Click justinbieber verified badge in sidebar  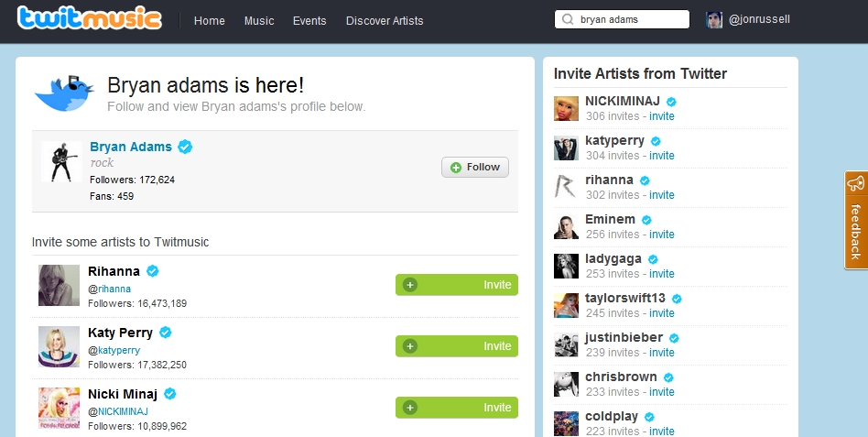coord(674,338)
